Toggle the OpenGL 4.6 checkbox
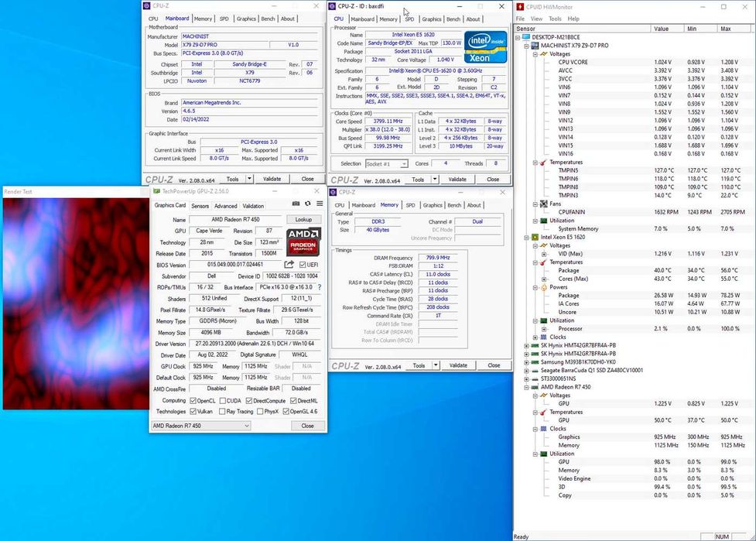Screen dimensions: 756x541 (x=286, y=411)
